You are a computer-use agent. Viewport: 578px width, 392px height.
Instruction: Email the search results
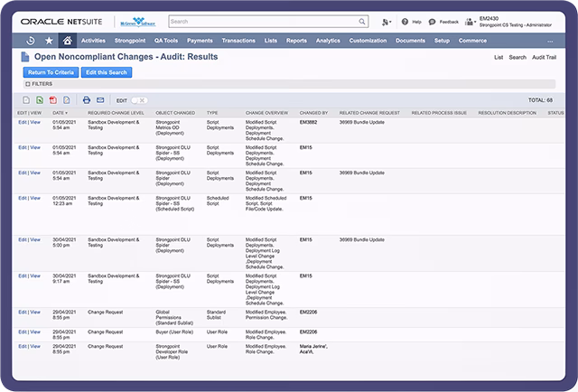(100, 100)
